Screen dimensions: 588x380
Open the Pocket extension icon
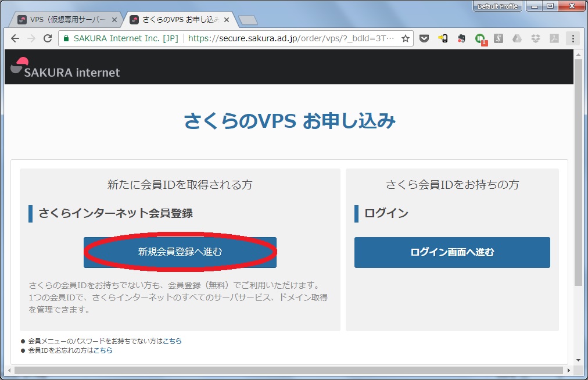coord(424,38)
